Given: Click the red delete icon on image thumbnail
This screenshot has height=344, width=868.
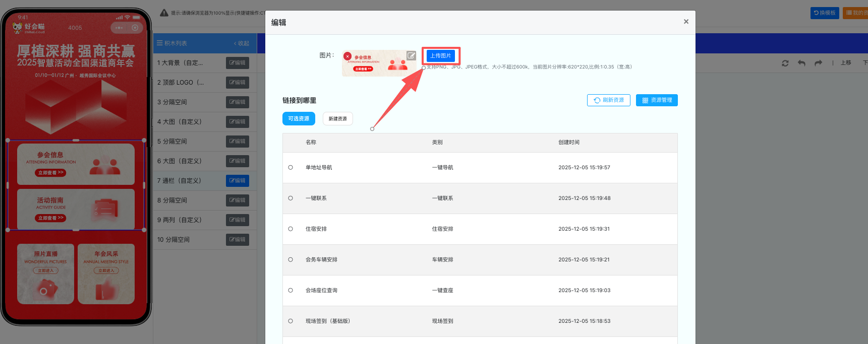Looking at the screenshot, I should 348,56.
